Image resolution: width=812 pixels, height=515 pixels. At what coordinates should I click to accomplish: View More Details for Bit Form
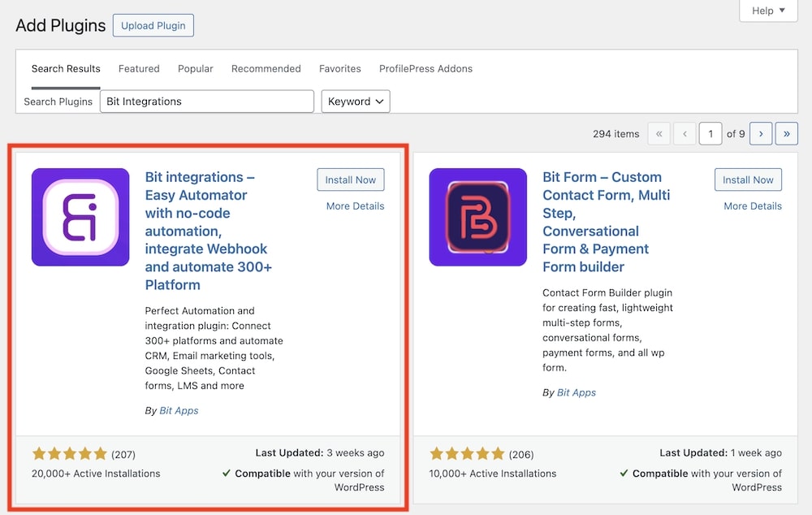pos(752,206)
